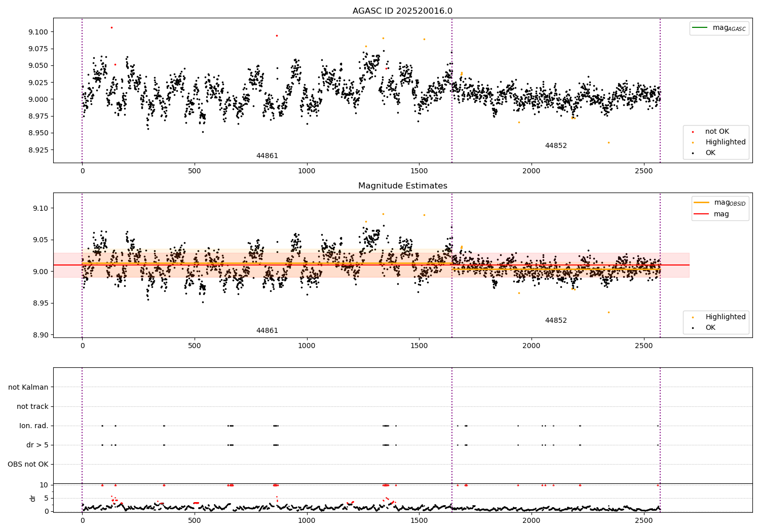
Task: Click x-axis tick 1000 under AGASC ID plot
Action: (x=307, y=171)
